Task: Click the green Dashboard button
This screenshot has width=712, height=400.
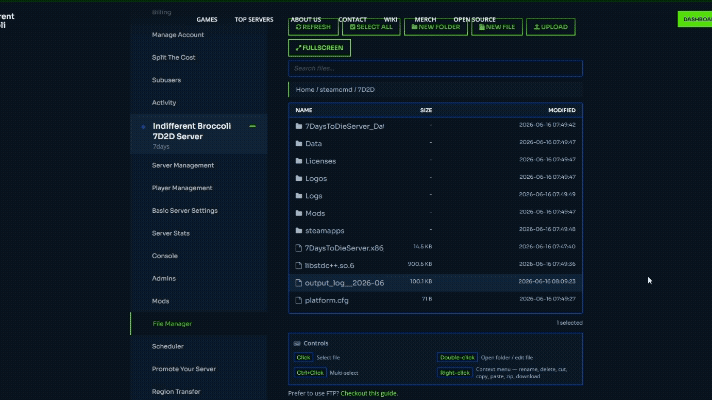Action: pos(695,19)
